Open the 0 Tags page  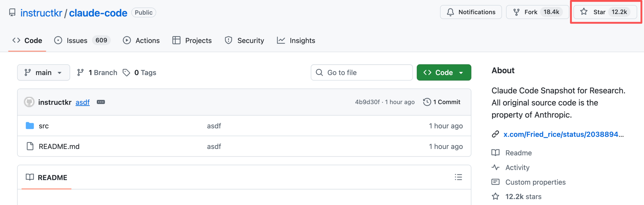[x=140, y=73]
